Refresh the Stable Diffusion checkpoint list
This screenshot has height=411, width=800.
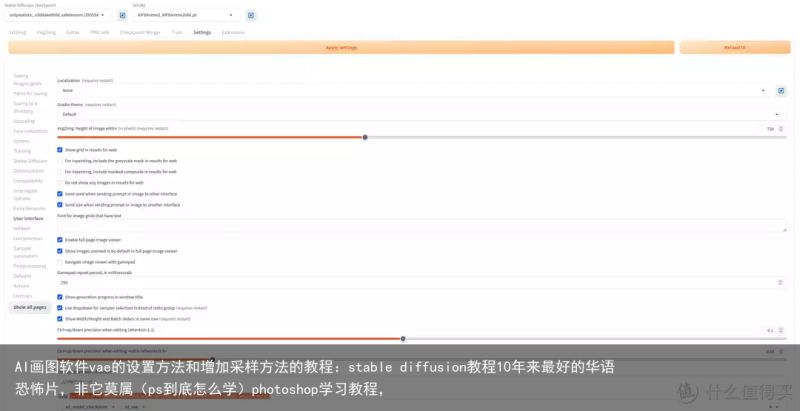coord(122,15)
